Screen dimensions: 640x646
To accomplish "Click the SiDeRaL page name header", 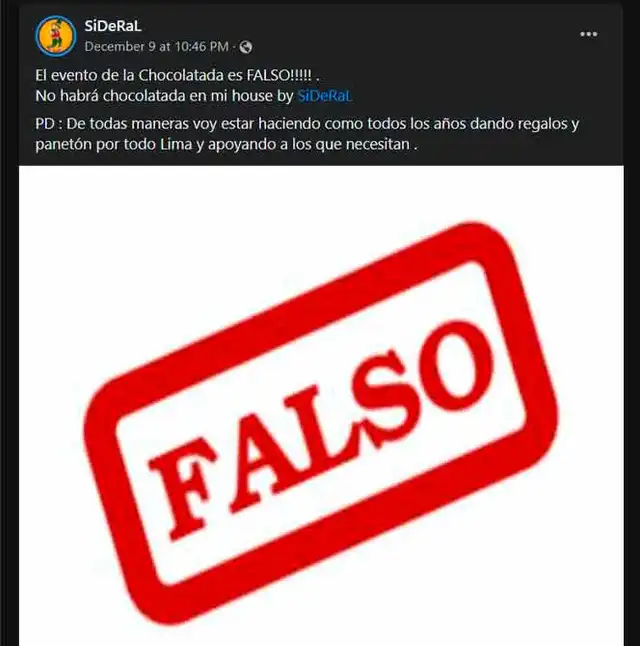I will pyautogui.click(x=113, y=26).
